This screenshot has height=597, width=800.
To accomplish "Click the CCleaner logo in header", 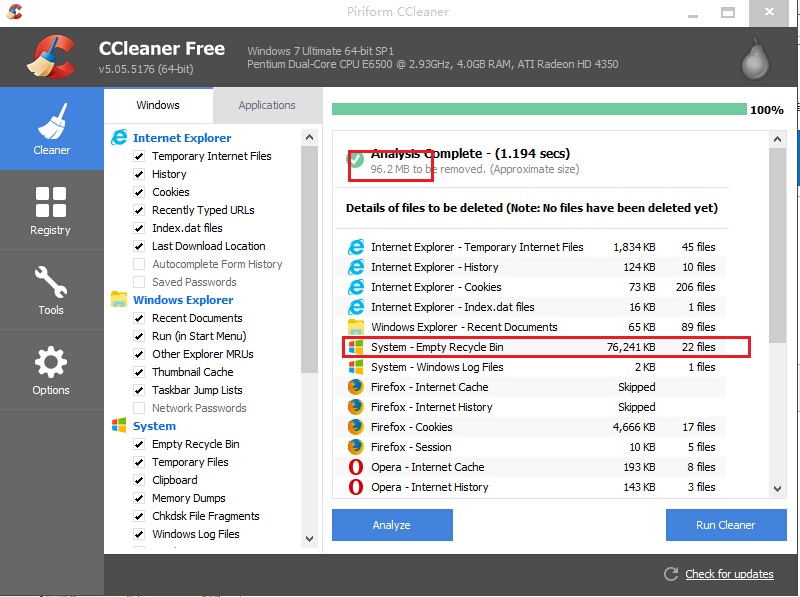I will (x=51, y=57).
